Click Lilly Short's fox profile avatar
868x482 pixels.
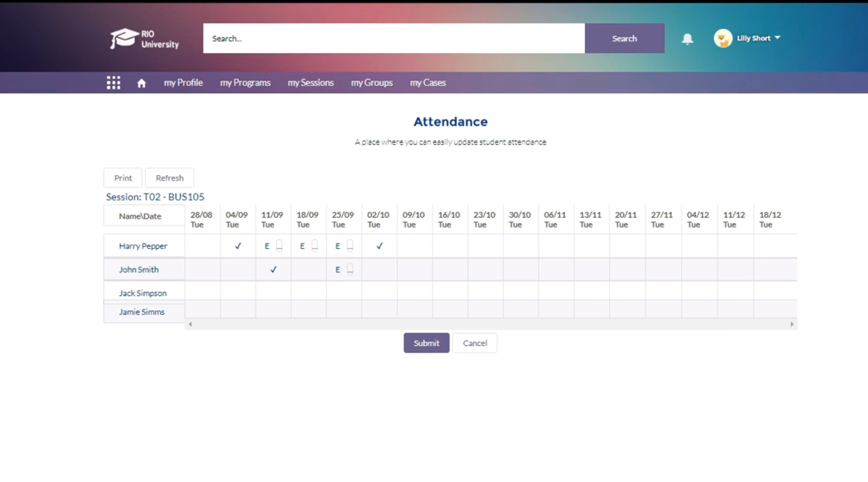723,38
